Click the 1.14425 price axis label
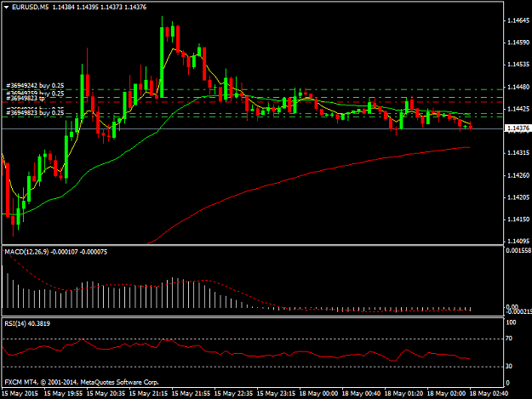532x399 pixels. 518,109
